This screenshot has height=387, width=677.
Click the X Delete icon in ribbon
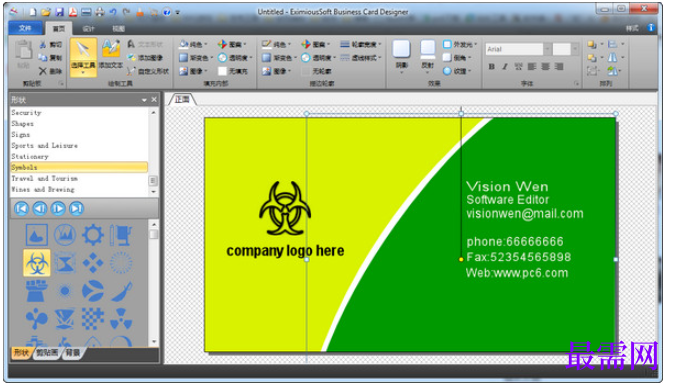[x=43, y=71]
